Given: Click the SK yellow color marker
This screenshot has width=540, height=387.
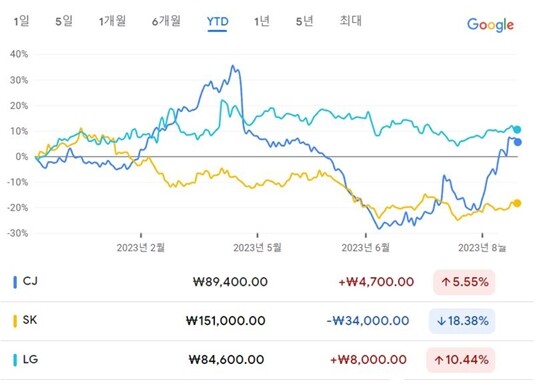Looking at the screenshot, I should point(15,321).
